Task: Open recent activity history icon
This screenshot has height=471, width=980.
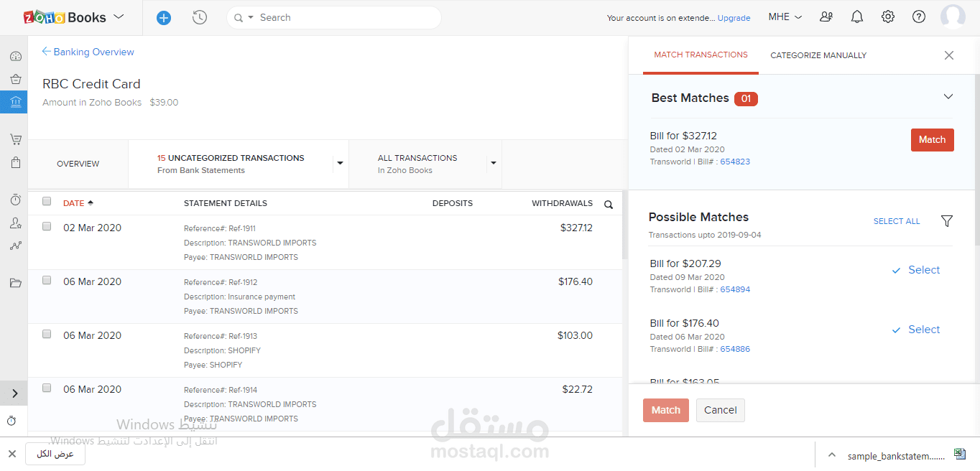Action: click(200, 18)
